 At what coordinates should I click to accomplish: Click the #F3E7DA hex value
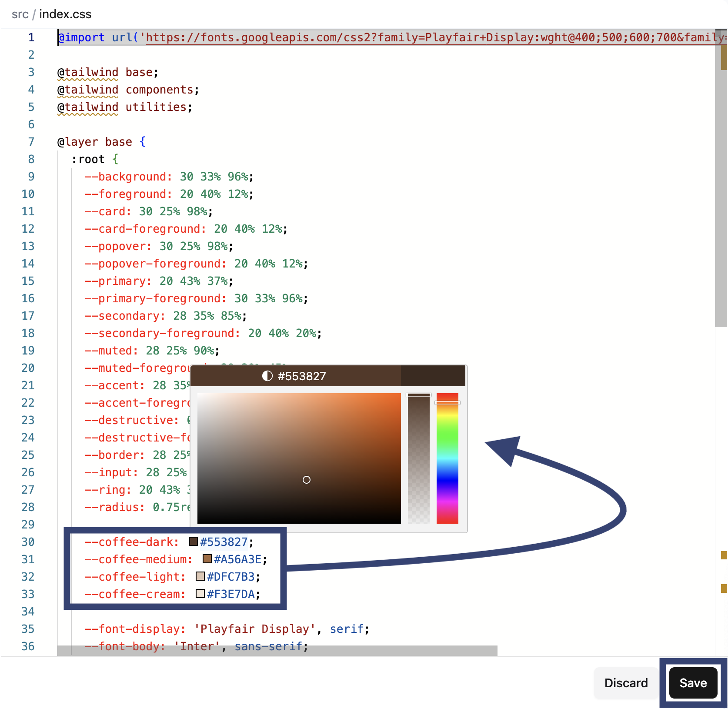click(231, 594)
